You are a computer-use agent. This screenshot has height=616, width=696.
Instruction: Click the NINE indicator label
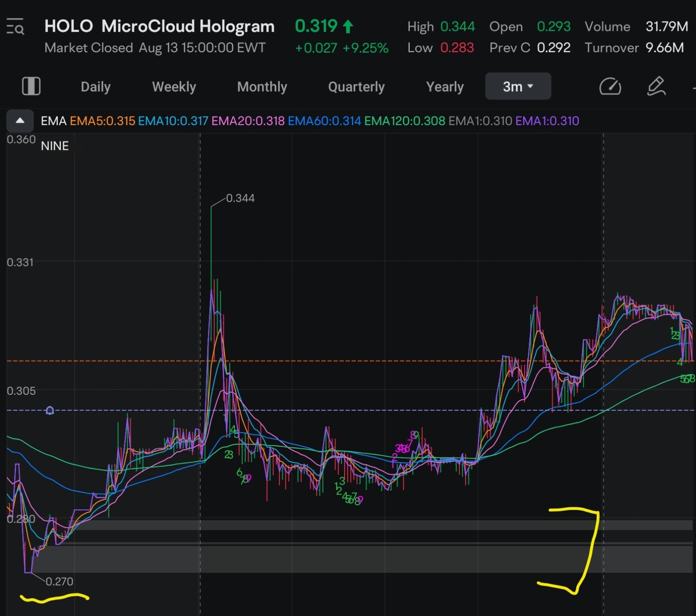click(x=55, y=146)
